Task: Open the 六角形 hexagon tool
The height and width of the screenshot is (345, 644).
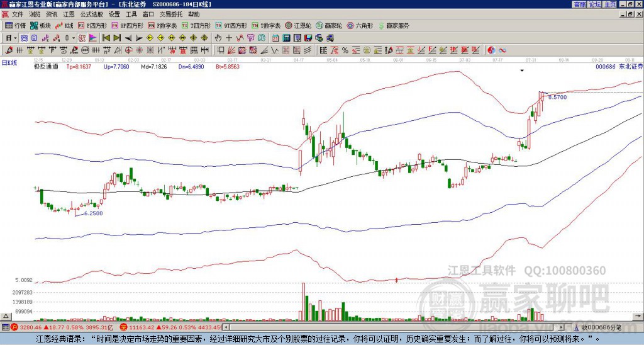Action: 360,25
